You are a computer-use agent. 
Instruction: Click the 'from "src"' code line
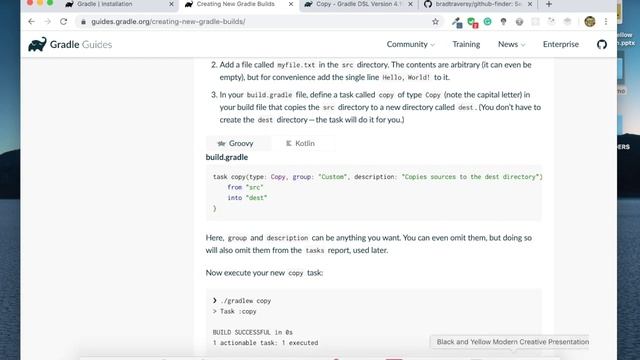(x=245, y=187)
